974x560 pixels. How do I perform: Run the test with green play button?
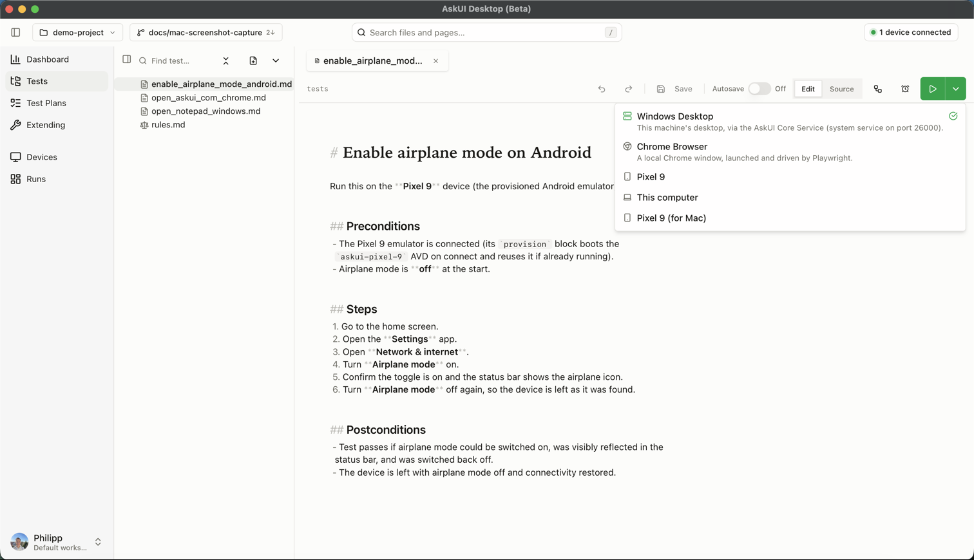932,89
